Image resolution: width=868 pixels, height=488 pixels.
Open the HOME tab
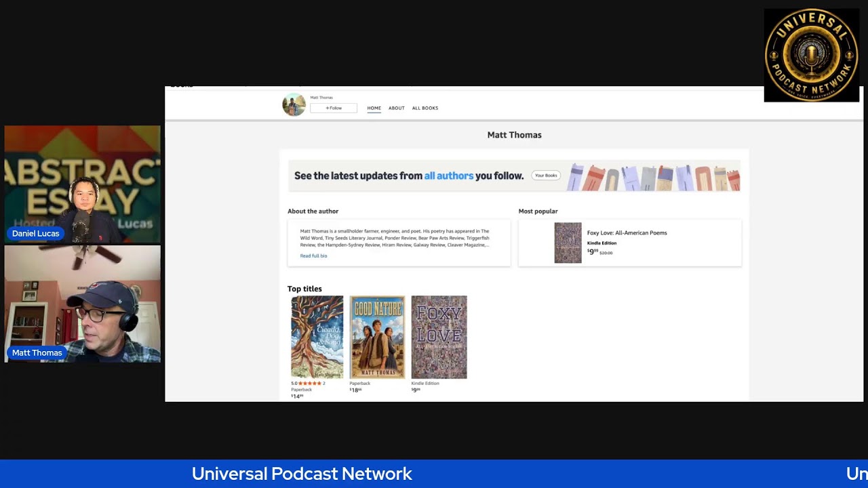(374, 108)
